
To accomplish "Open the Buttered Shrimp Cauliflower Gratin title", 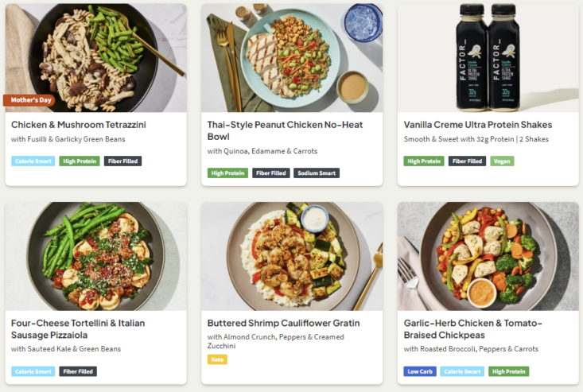I will point(284,324).
